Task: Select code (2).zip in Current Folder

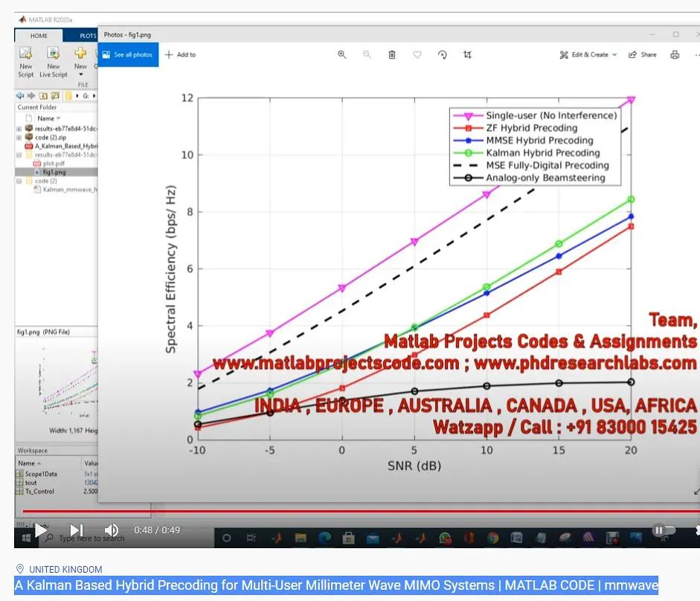Action: coord(45,138)
